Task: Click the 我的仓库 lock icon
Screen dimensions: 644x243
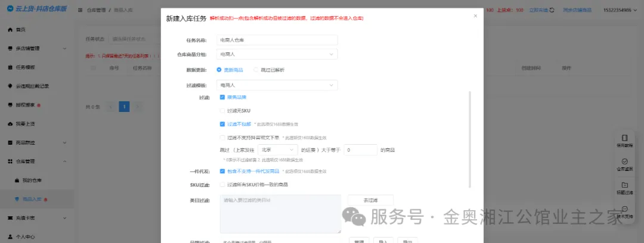Action: click(17, 180)
